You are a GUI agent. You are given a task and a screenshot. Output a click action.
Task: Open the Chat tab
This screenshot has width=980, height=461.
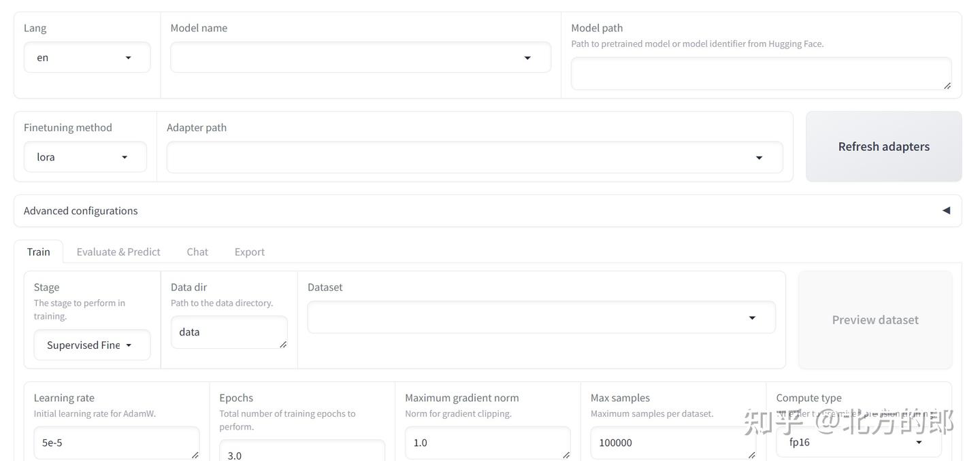click(x=197, y=252)
